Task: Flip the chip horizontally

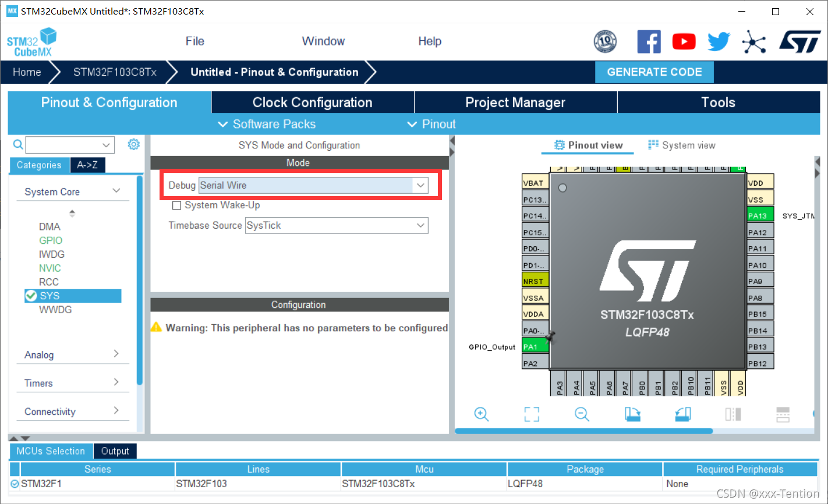Action: (733, 414)
